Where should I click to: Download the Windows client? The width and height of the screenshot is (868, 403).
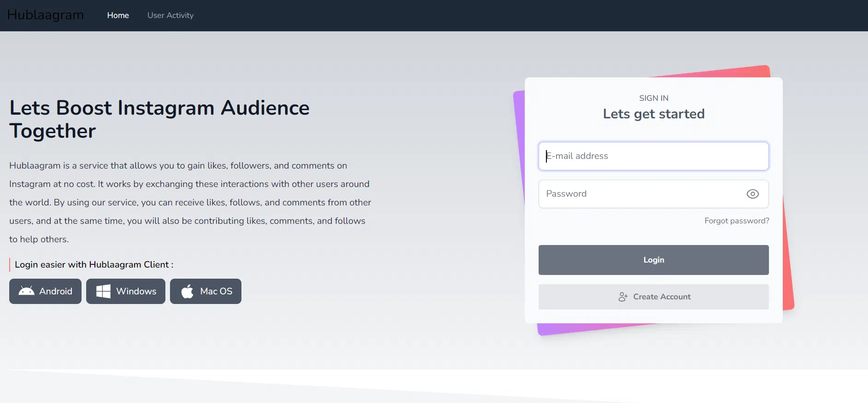coord(126,291)
